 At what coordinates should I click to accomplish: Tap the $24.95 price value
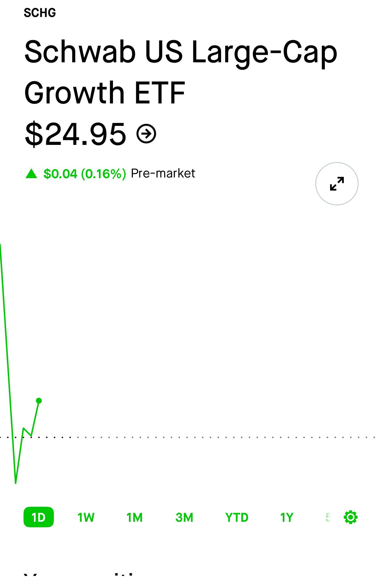[75, 134]
